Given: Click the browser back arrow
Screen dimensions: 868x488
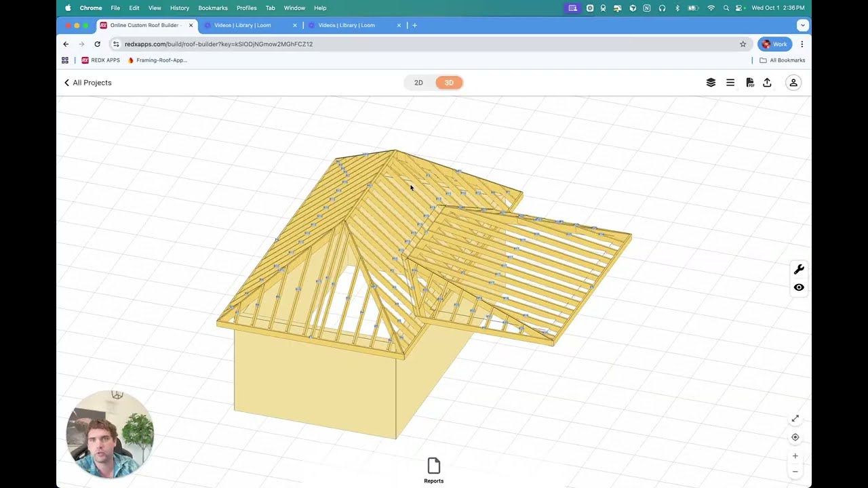Looking at the screenshot, I should coord(66,44).
